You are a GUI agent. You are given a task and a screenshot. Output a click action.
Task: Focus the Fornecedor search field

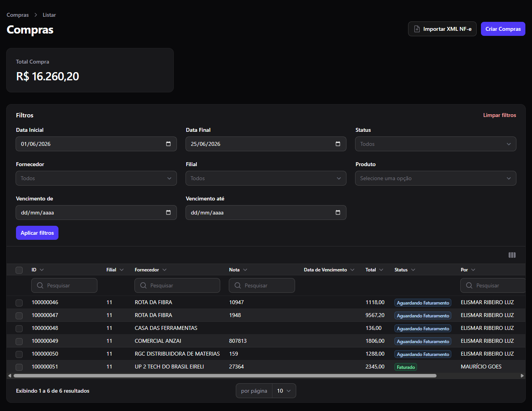177,285
